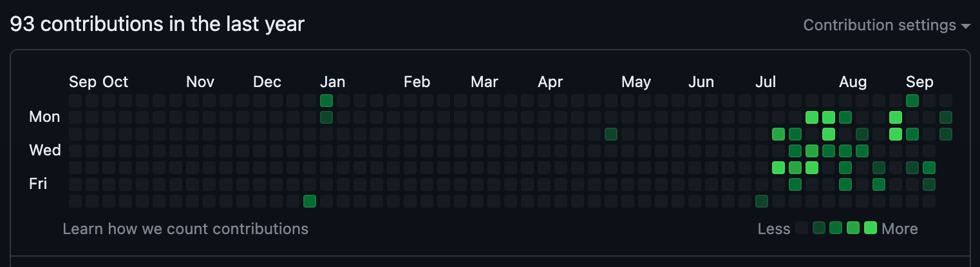Select the green Saturday cell in late December
The image size is (980, 267).
click(x=310, y=201)
